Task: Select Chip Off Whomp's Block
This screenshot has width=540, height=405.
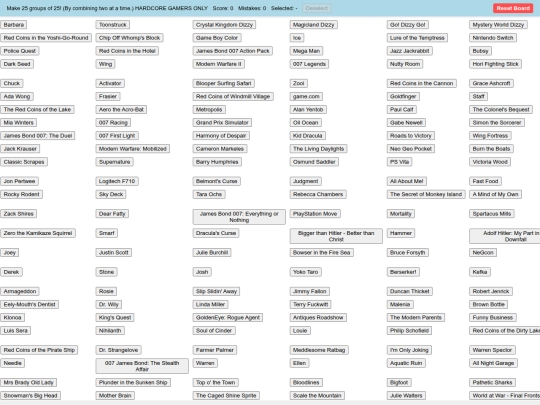Action: (129, 38)
